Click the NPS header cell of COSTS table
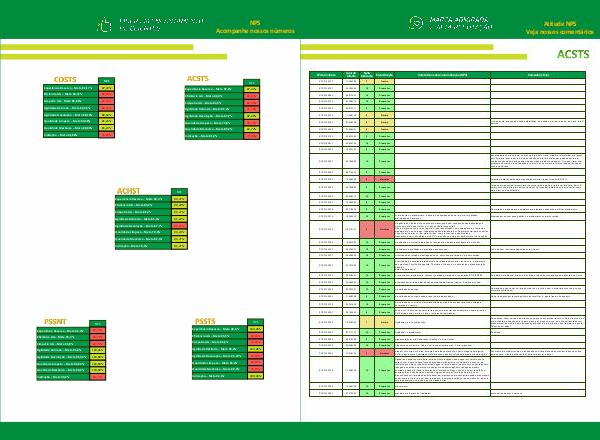Viewport: 600px width, 440px height. [106, 81]
